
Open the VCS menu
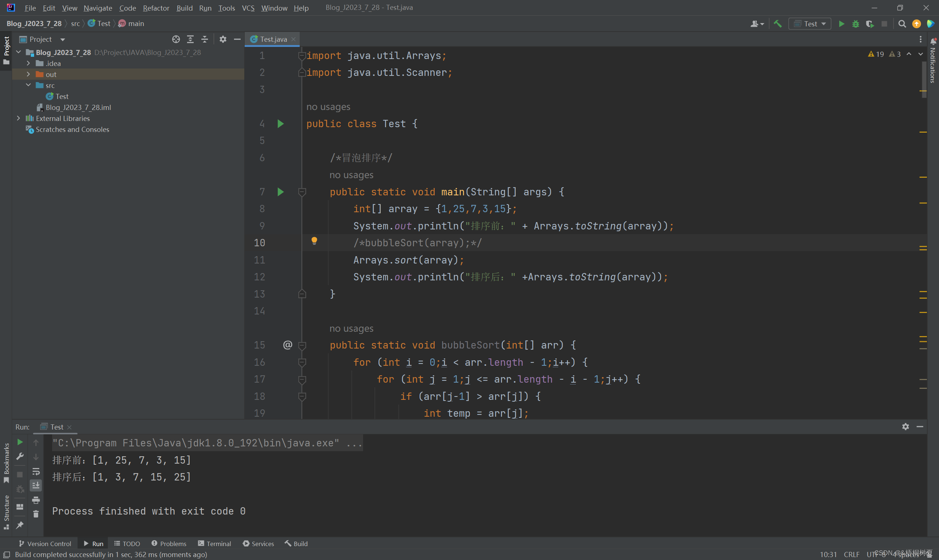pos(248,8)
